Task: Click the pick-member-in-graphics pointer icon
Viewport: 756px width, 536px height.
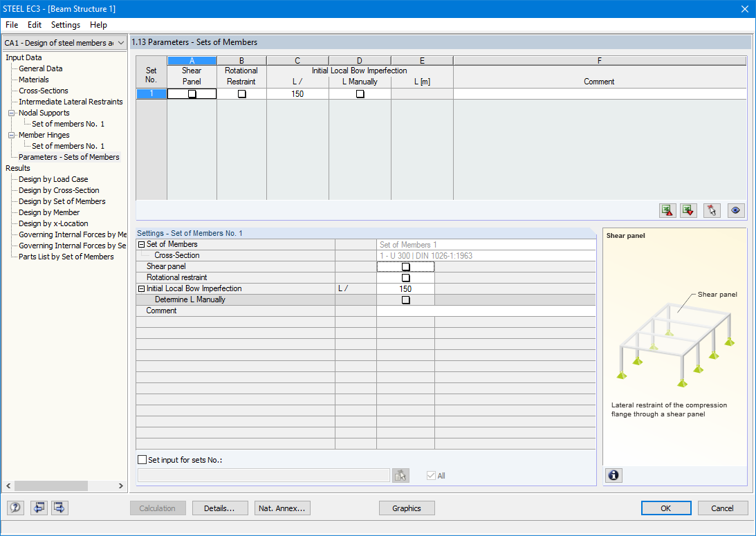Action: tap(712, 211)
